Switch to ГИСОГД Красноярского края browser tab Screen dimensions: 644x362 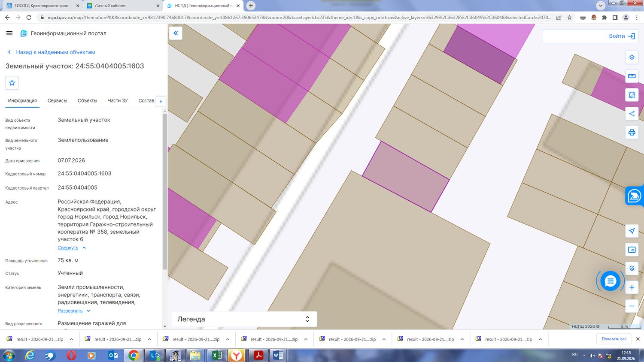[x=42, y=6]
